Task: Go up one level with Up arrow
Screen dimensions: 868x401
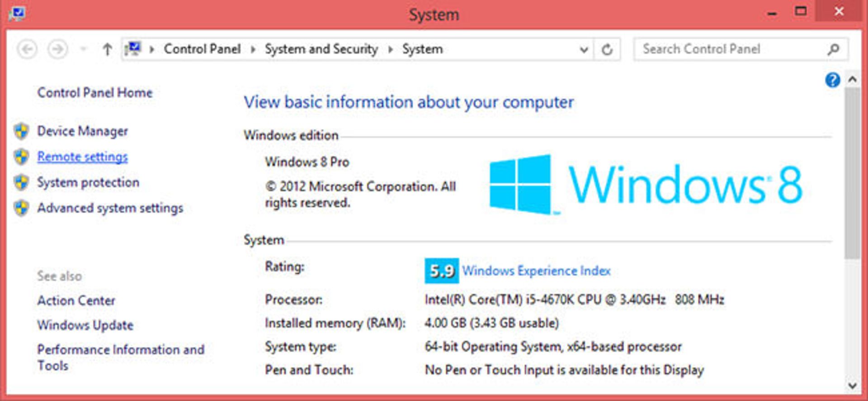Action: (107, 49)
